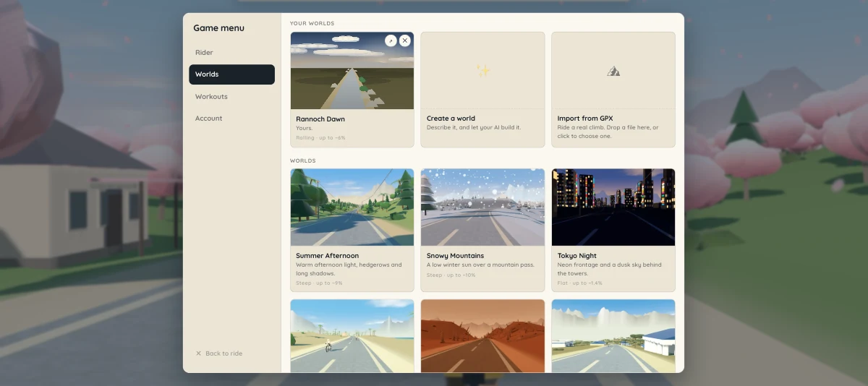Click the Rannoch Dawn title text
Viewport: 868px width, 386px height.
coord(320,119)
